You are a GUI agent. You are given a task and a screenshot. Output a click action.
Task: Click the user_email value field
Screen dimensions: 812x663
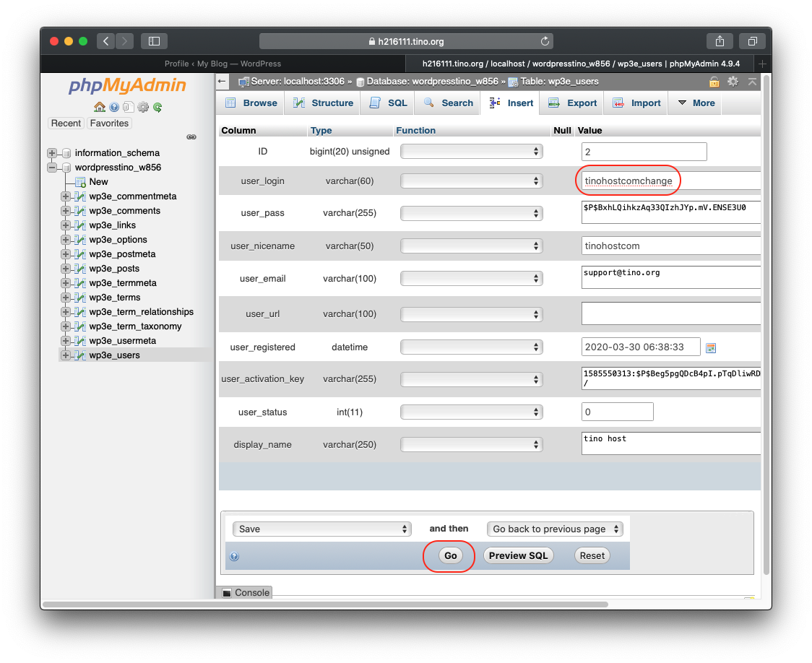pos(670,277)
